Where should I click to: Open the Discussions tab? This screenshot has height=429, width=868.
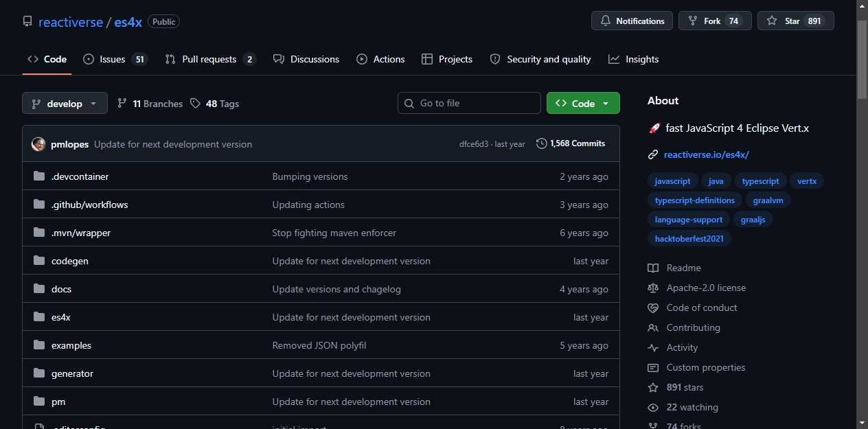306,59
